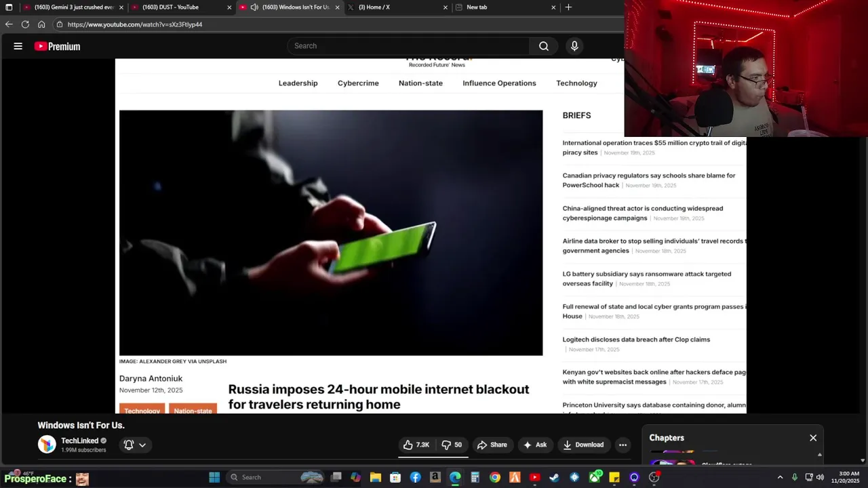Open TechLinked channel name link
868x488 pixels.
[x=80, y=441]
